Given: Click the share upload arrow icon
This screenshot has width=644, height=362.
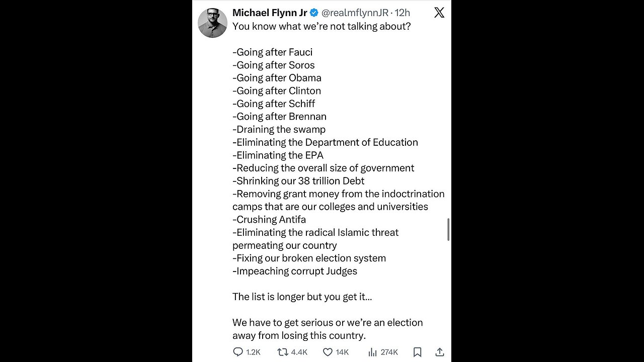Looking at the screenshot, I should pyautogui.click(x=439, y=352).
